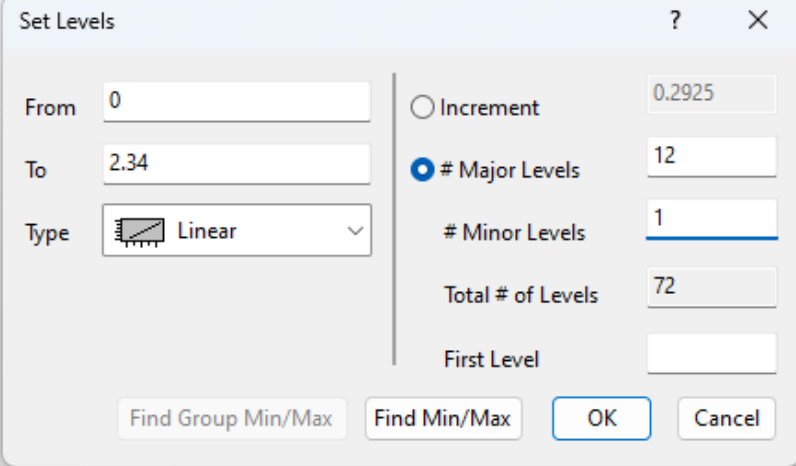The width and height of the screenshot is (796, 466).
Task: Focus the To field containing 2.34
Action: (x=236, y=164)
